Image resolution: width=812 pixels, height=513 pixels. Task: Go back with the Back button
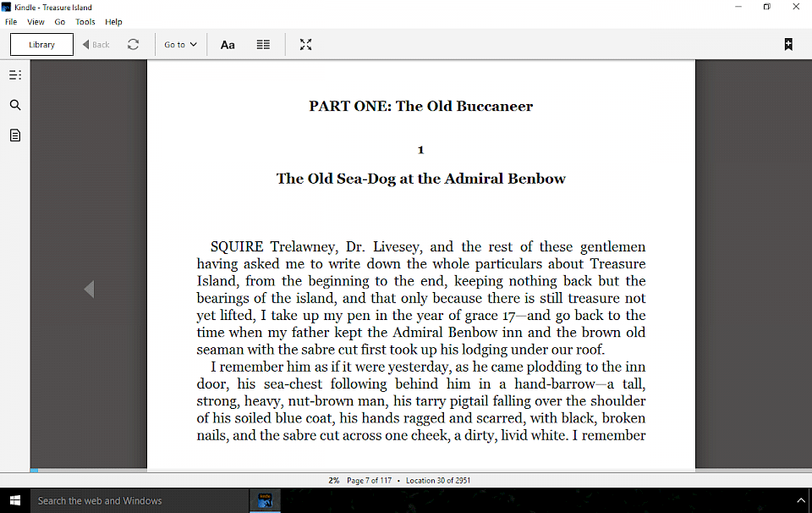pyautogui.click(x=96, y=45)
